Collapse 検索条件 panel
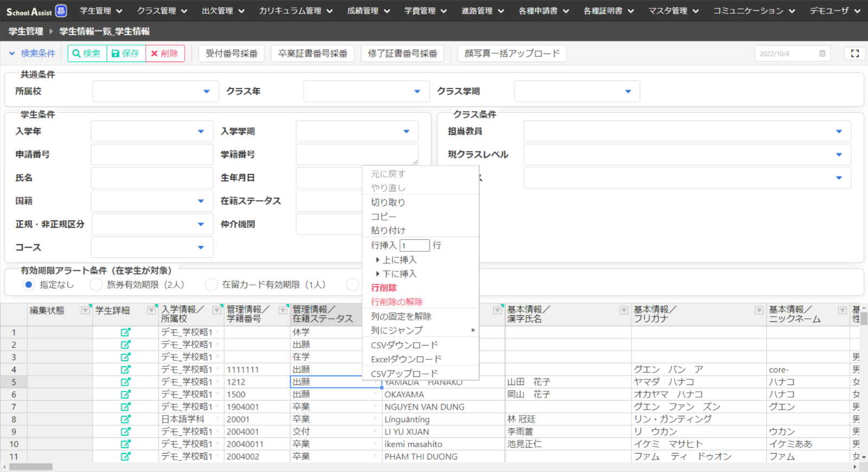 [x=33, y=53]
